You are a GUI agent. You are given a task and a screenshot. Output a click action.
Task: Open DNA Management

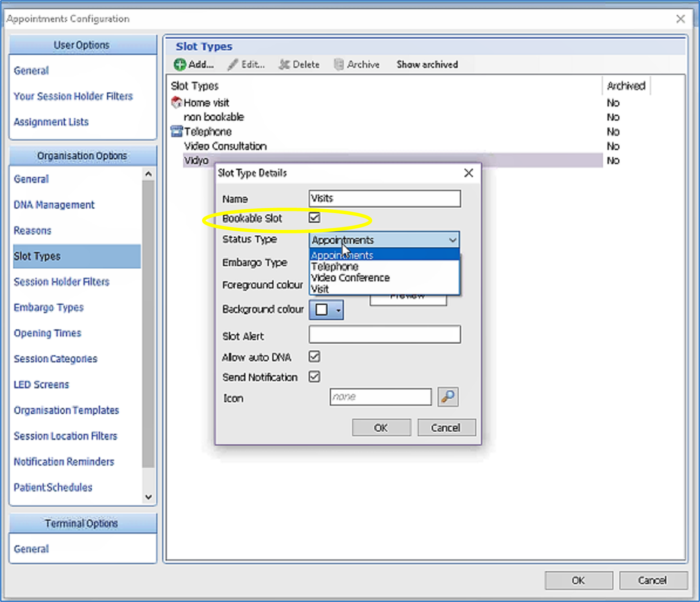click(54, 205)
